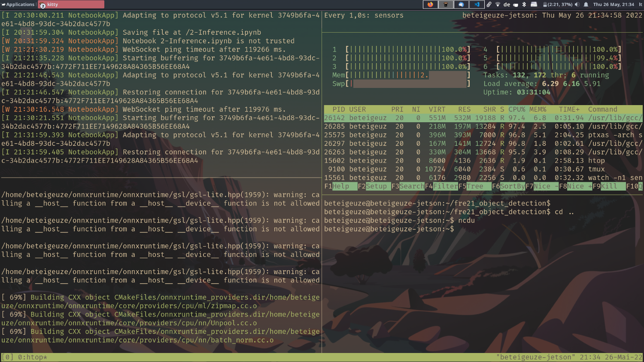Click the notification bell icon

click(586, 4)
